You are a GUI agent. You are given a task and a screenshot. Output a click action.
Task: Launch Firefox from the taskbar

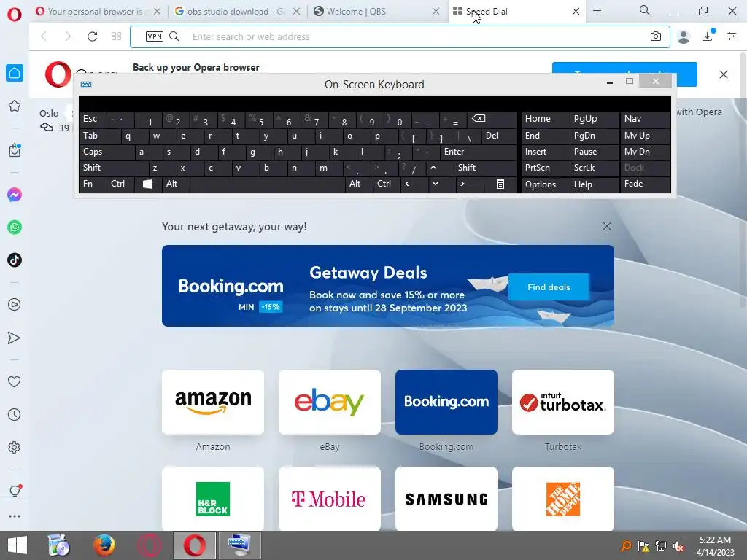pyautogui.click(x=104, y=545)
